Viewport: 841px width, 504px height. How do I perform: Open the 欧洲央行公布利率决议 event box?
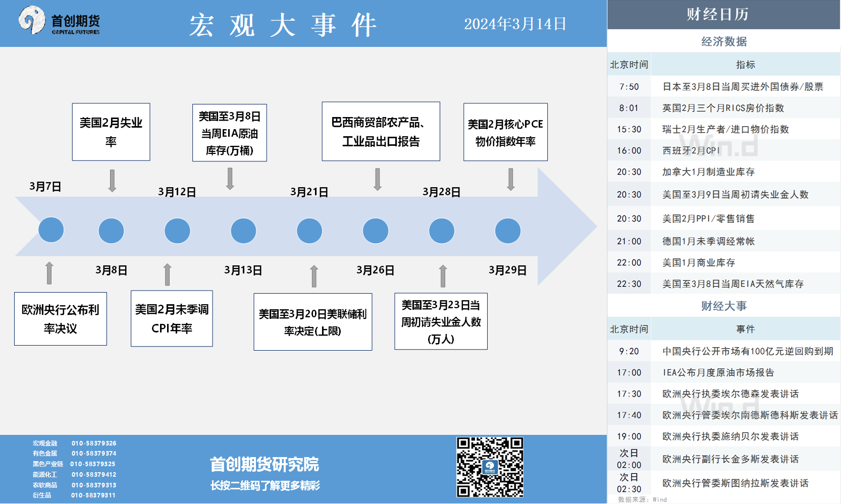click(61, 319)
